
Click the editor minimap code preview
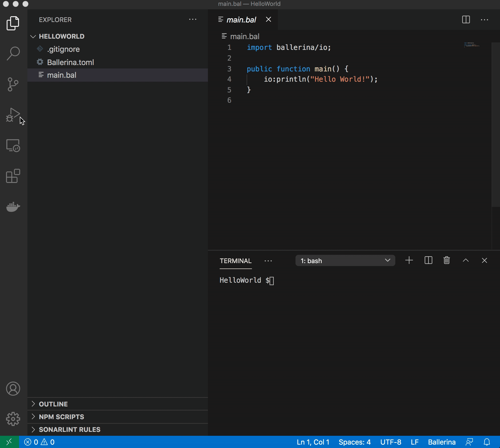[x=471, y=45]
